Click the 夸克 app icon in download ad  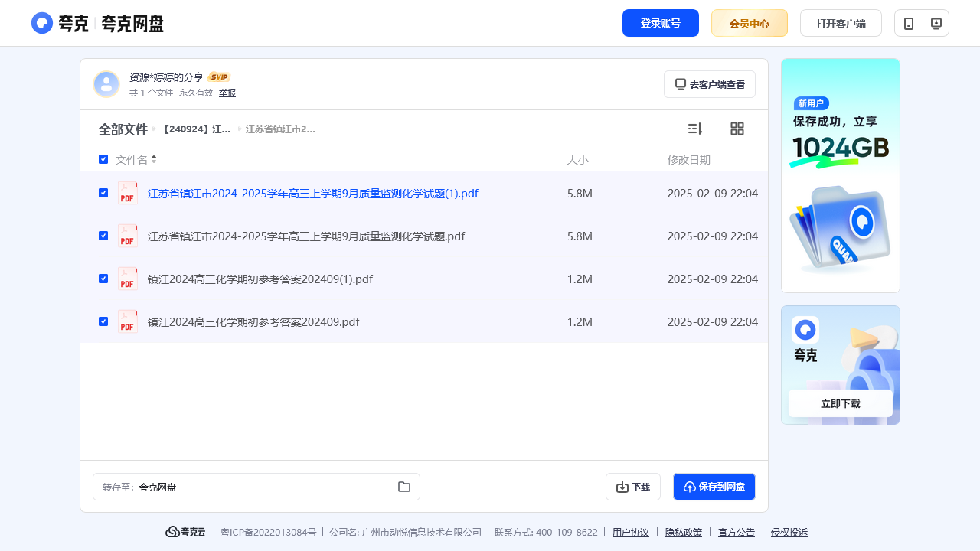tap(805, 331)
